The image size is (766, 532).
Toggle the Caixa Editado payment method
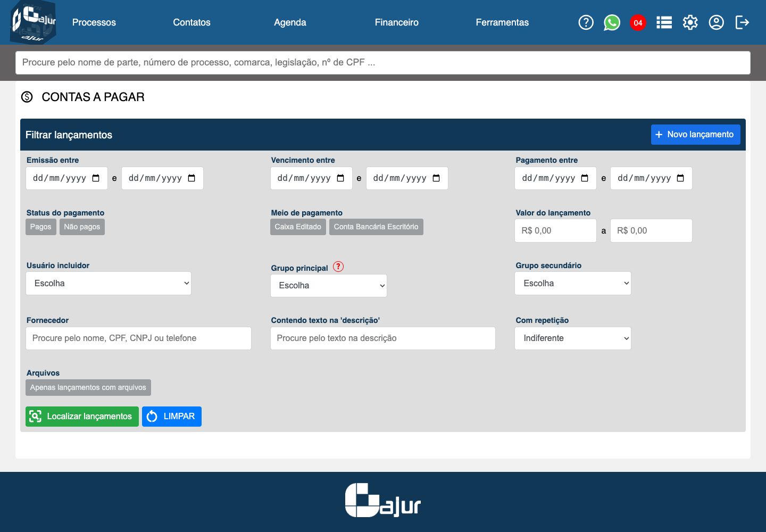point(298,227)
